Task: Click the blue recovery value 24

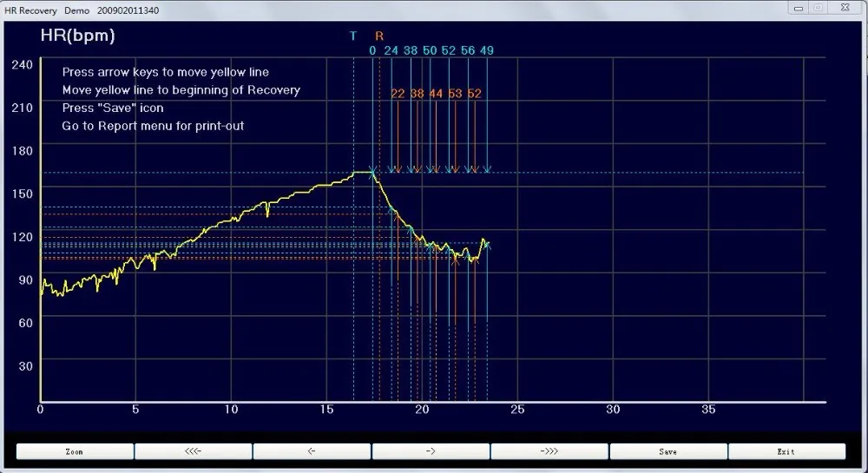Action: click(391, 50)
